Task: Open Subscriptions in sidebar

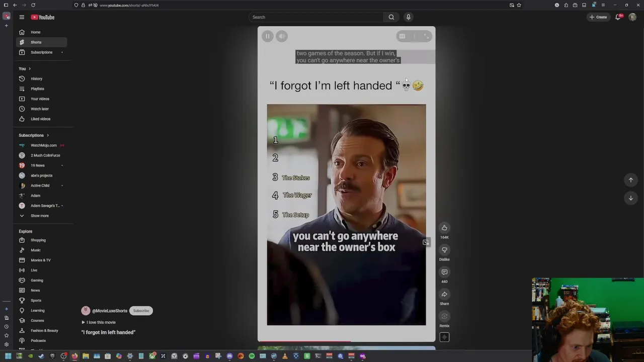Action: pyautogui.click(x=41, y=52)
